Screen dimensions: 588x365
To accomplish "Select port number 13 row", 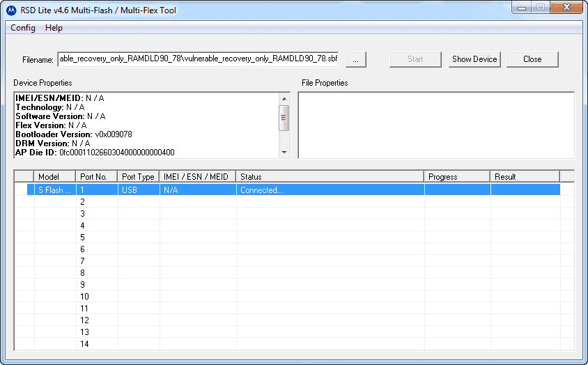I will 293,332.
